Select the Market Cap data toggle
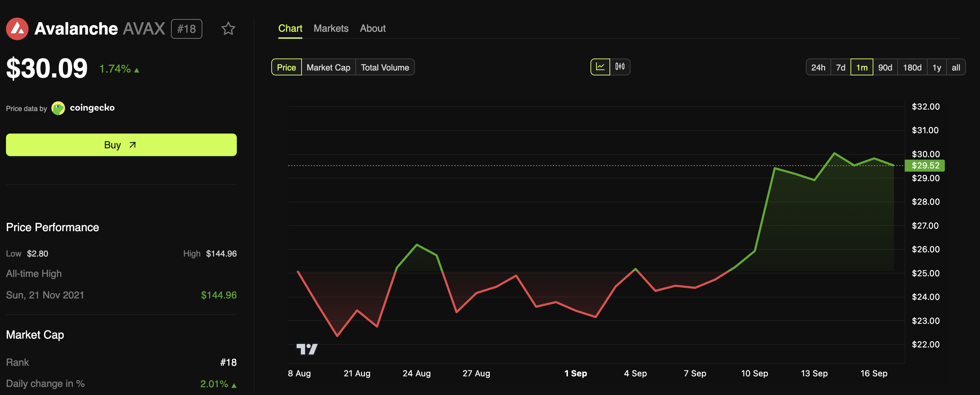 [328, 67]
